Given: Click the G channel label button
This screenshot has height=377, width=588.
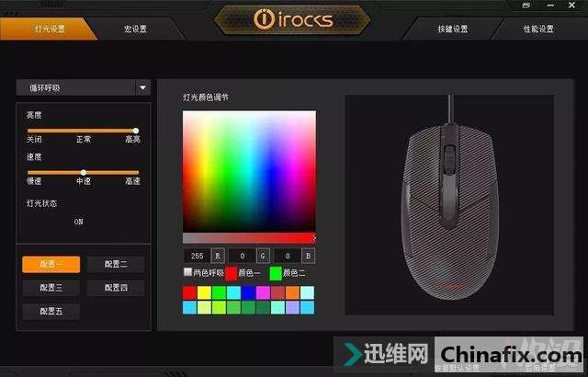Looking at the screenshot, I should click(263, 256).
